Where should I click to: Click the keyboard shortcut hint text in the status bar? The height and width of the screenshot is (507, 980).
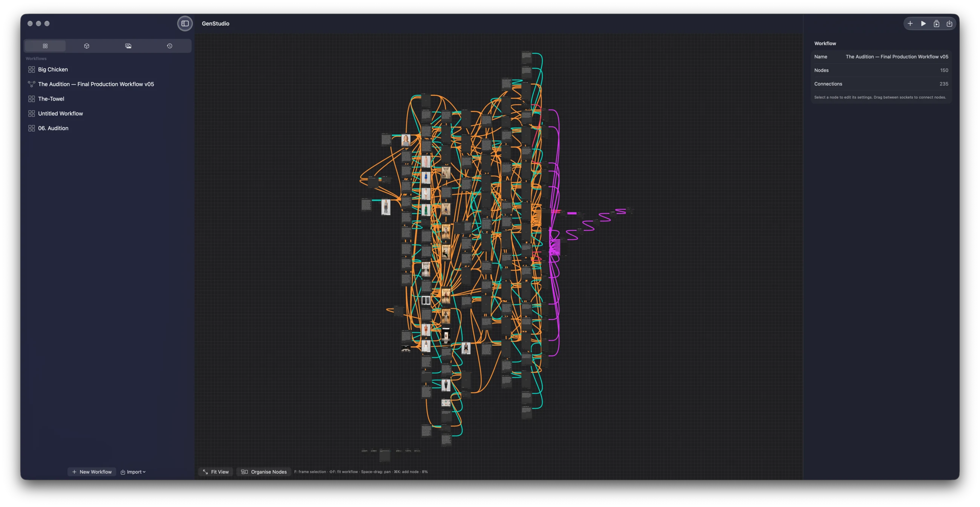pos(361,472)
